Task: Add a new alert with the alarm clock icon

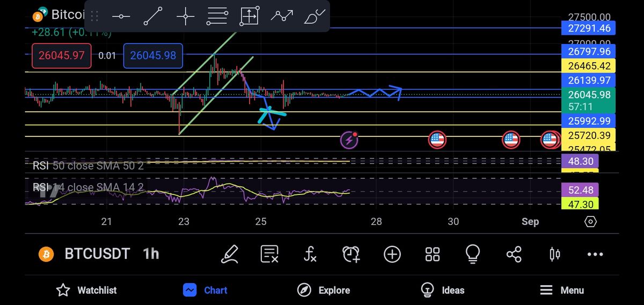Action: (351, 254)
